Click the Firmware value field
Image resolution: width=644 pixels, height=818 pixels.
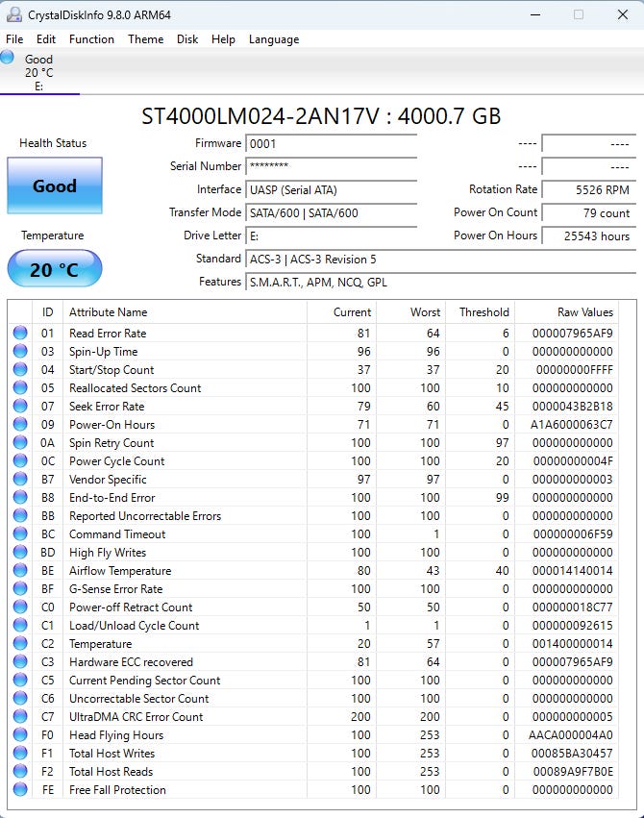point(332,143)
